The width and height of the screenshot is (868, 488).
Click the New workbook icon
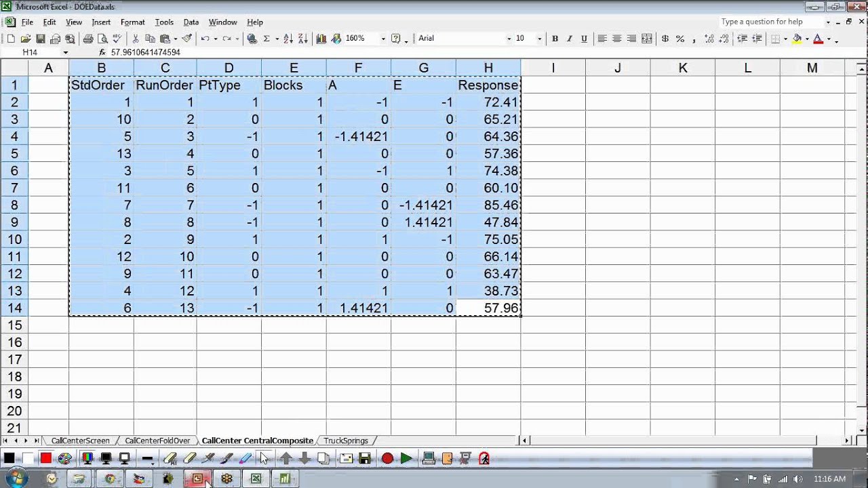(x=11, y=39)
